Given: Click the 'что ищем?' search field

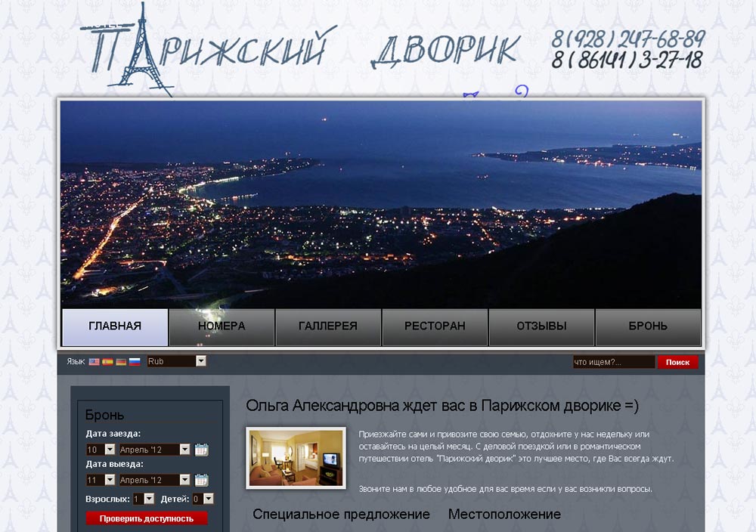Looking at the screenshot, I should pos(614,362).
